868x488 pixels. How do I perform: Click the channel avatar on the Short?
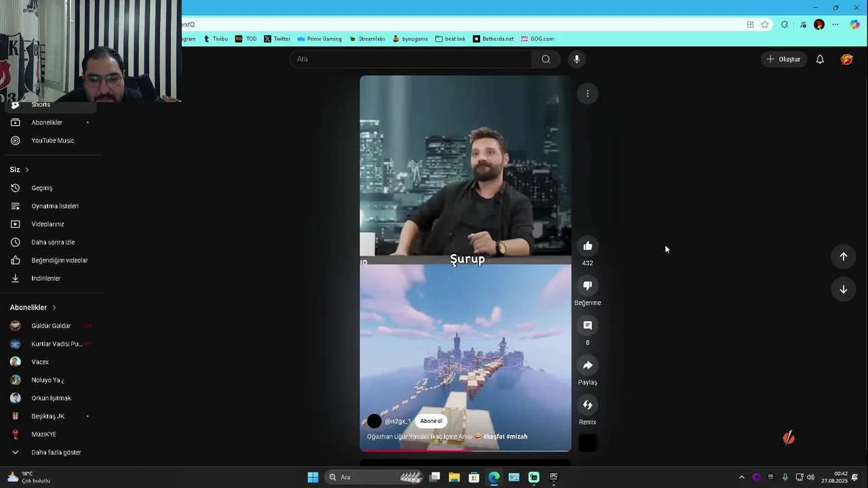click(374, 421)
